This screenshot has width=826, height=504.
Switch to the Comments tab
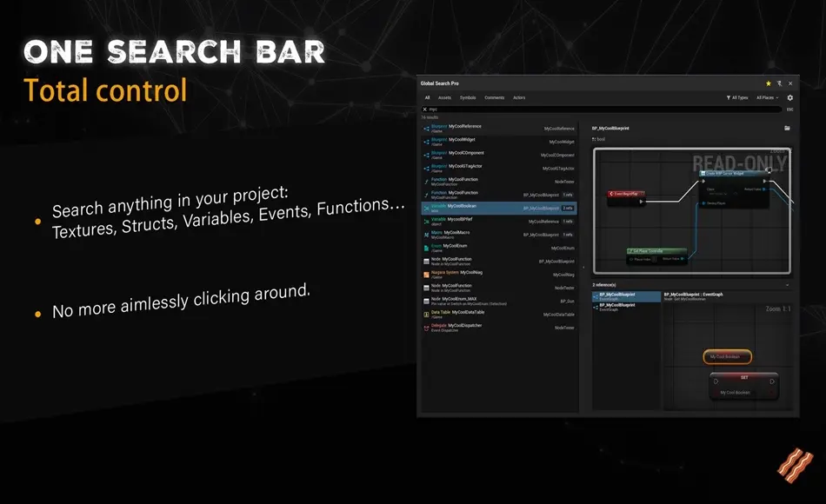(494, 97)
